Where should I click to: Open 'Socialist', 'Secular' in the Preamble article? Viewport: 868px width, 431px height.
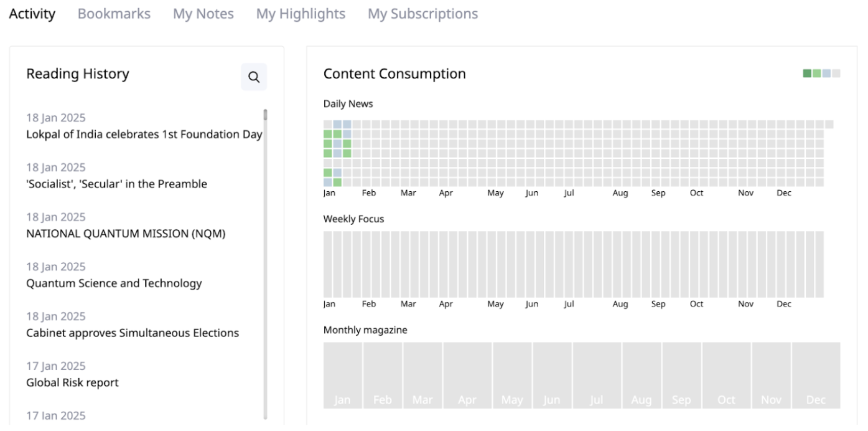pyautogui.click(x=116, y=184)
